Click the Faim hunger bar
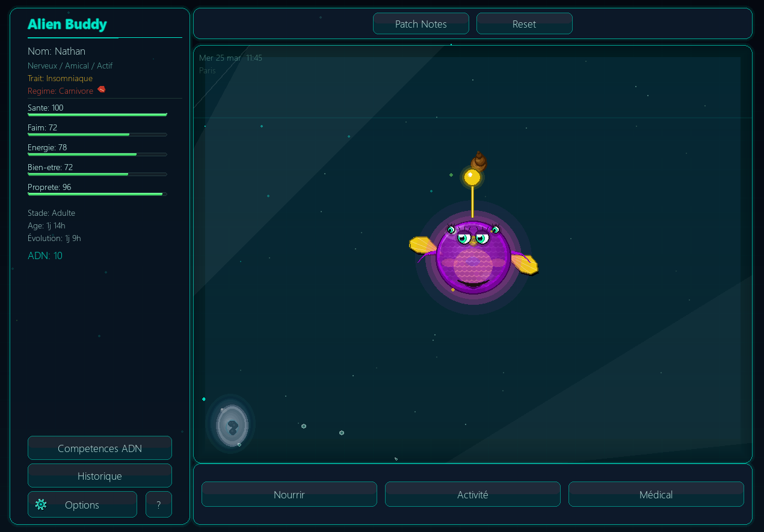This screenshot has height=532, width=764. pyautogui.click(x=97, y=134)
